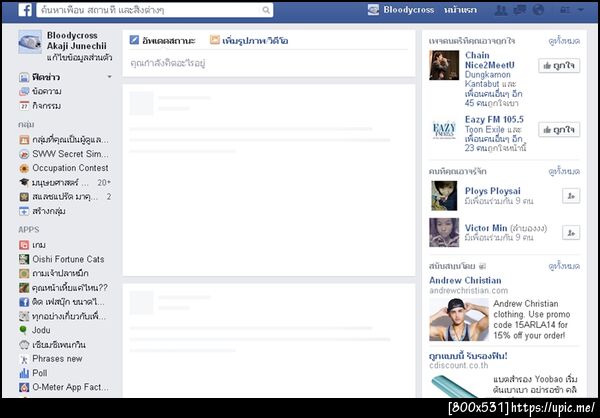Open the privacy shortcuts icon

tap(565, 10)
